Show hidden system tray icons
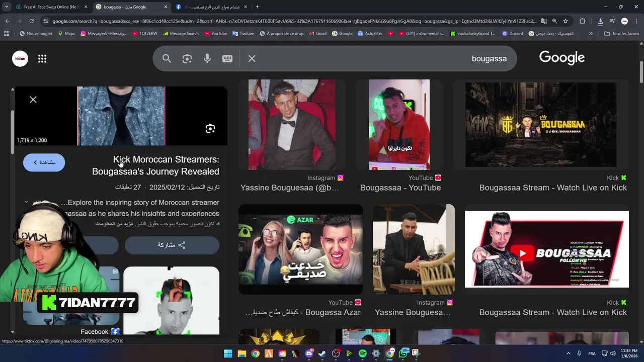This screenshot has width=644, height=362. coord(569,353)
